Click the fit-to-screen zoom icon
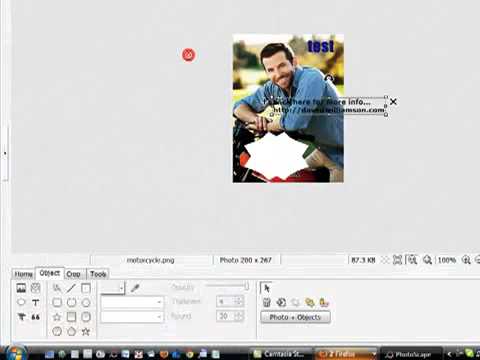Image resolution: width=480 pixels, height=360 pixels. pyautogui.click(x=397, y=260)
